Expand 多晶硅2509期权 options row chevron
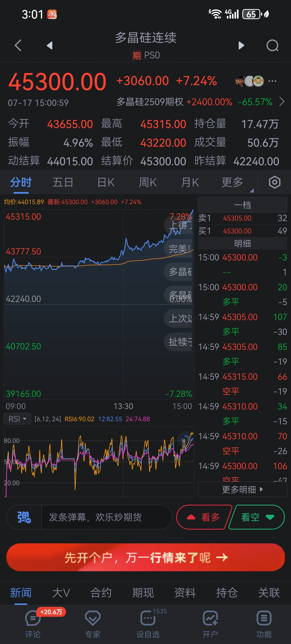291x644 pixels. (x=282, y=102)
